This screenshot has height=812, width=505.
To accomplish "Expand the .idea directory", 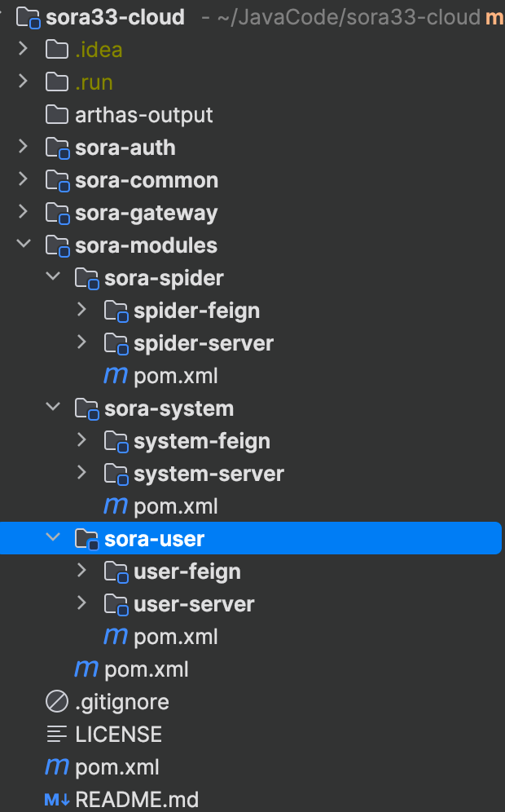I will 24,50.
